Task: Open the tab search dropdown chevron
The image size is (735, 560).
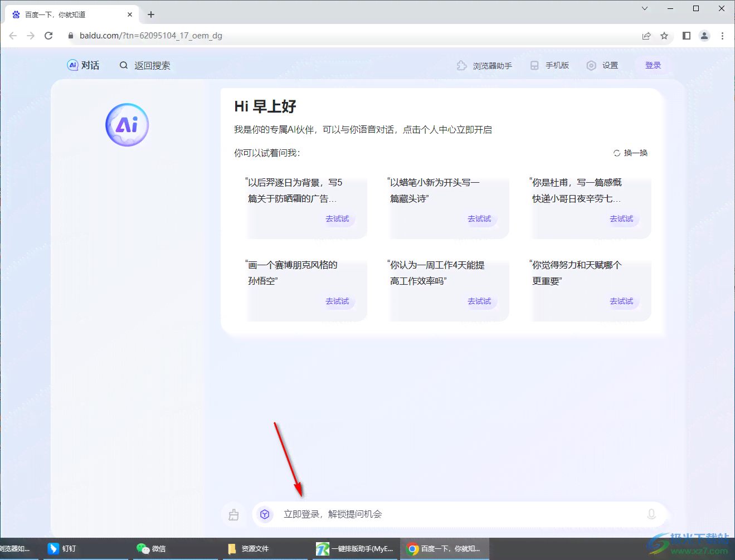Action: click(x=645, y=8)
